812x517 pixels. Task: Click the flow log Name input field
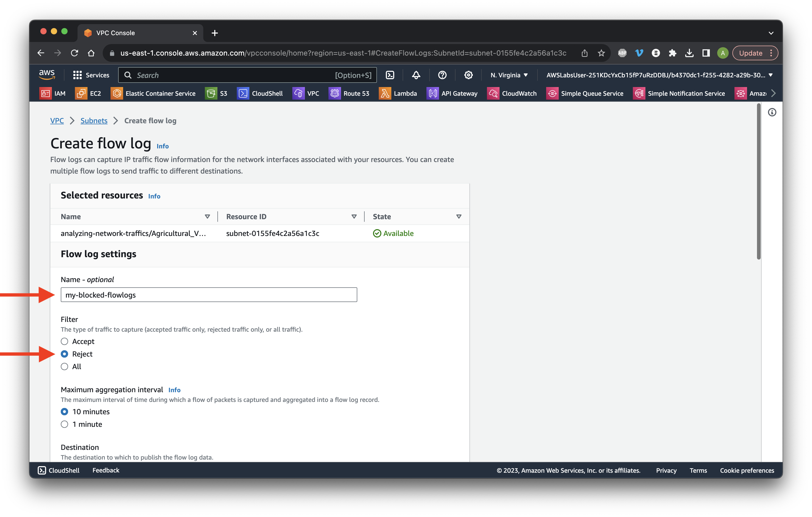pos(209,295)
